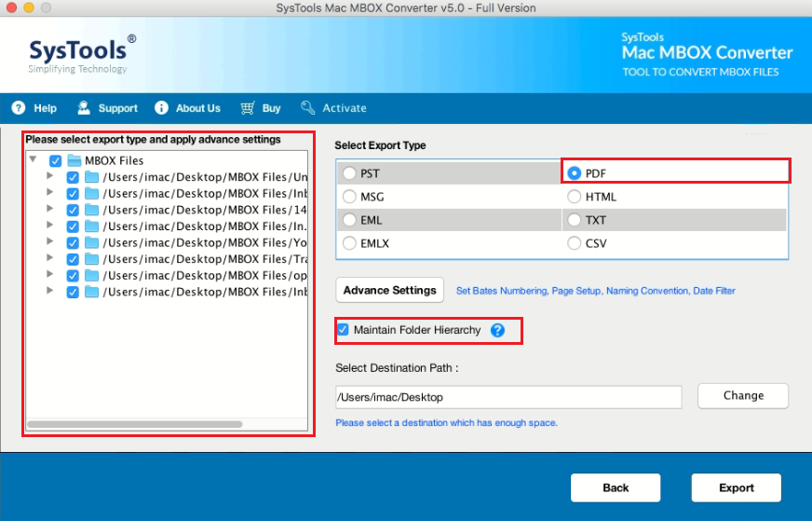Select the CSV radio button
The height and width of the screenshot is (521, 812).
click(574, 243)
